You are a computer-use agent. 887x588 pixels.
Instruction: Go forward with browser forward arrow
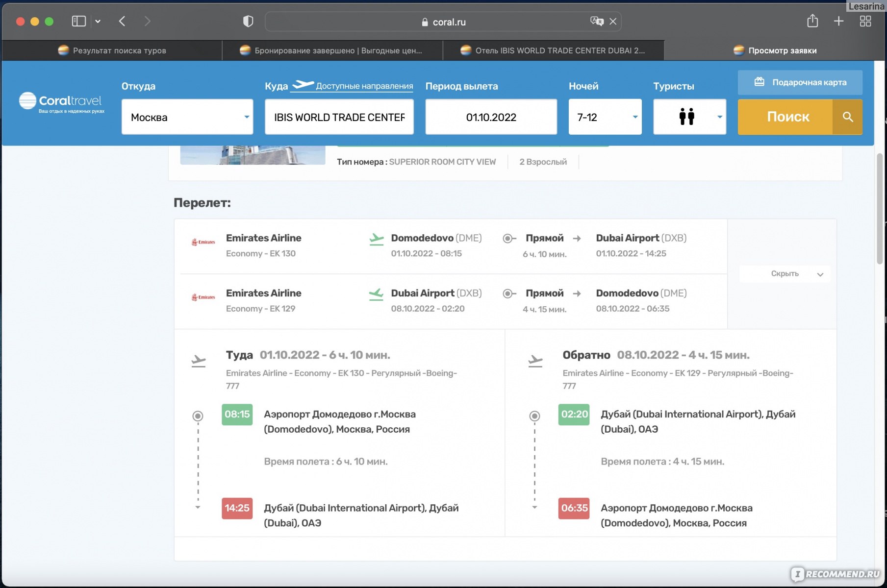pyautogui.click(x=147, y=21)
